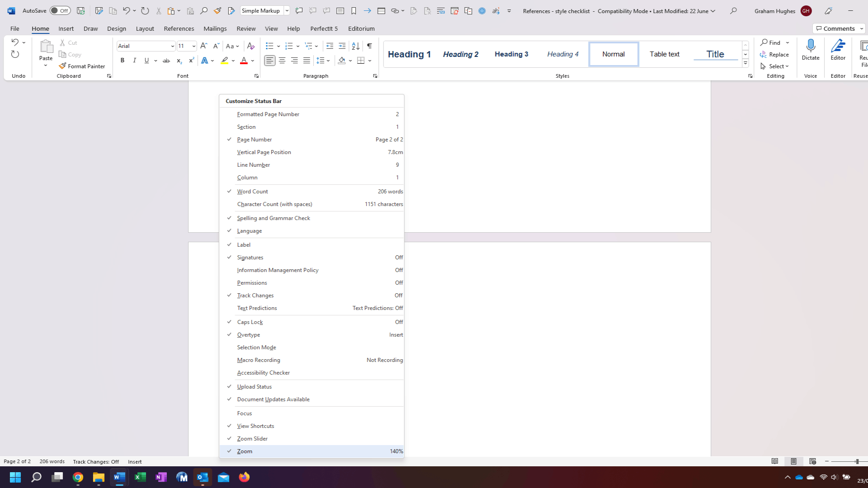This screenshot has width=868, height=488.
Task: Apply Superscript formatting
Action: pyautogui.click(x=191, y=60)
